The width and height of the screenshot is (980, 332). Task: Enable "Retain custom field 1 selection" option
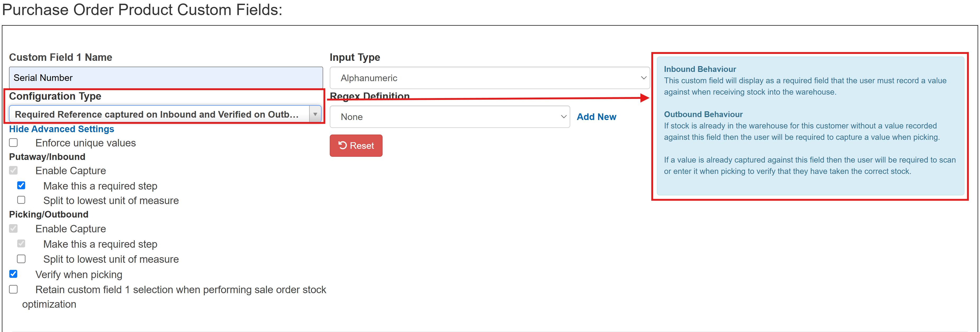pos(13,289)
